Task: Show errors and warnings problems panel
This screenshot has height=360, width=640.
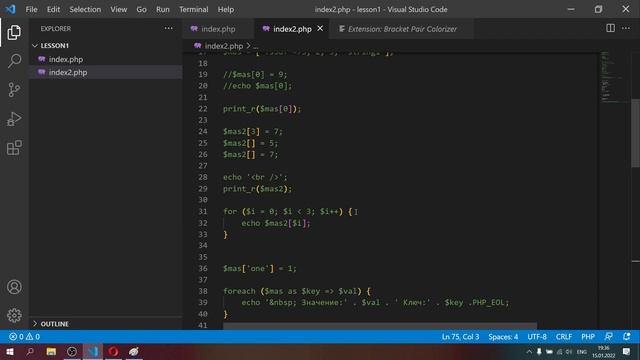Action: click(24, 337)
